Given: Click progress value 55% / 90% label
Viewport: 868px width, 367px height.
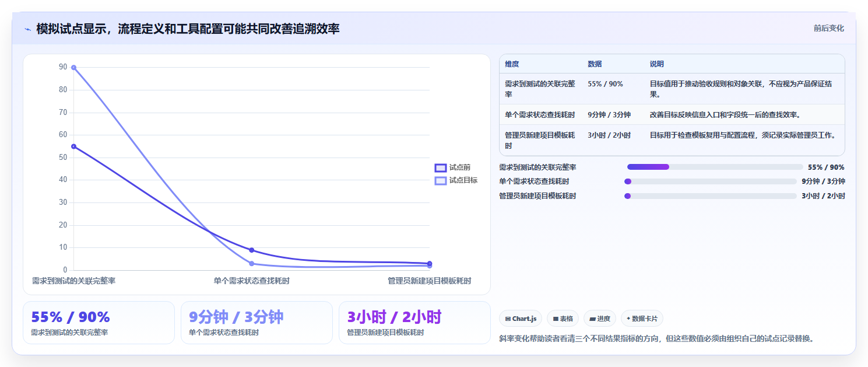Looking at the screenshot, I should pos(826,167).
